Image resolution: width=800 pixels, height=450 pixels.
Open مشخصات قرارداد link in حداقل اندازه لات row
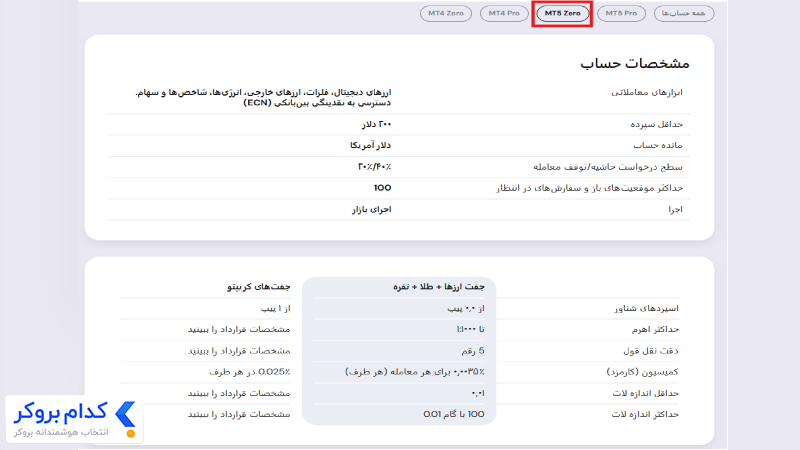[x=239, y=393]
